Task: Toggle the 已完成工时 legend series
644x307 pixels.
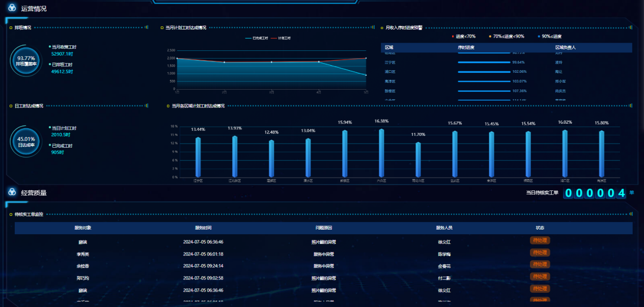Action: 256,38
